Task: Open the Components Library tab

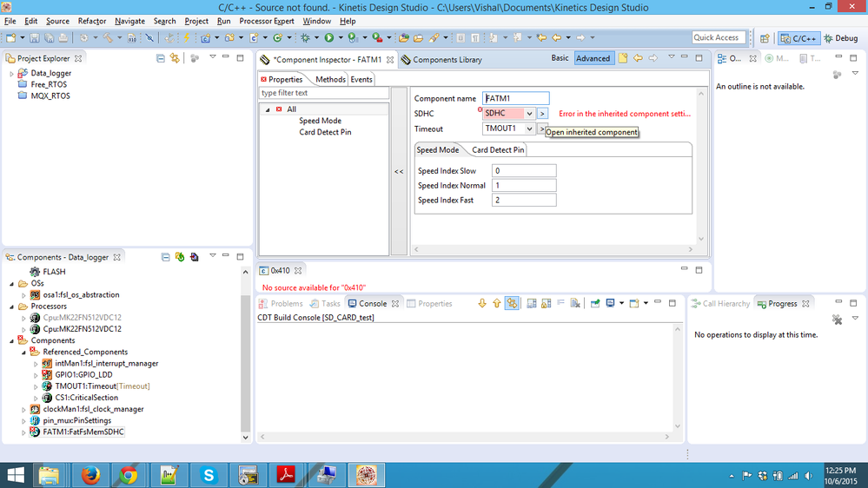Action: pyautogui.click(x=441, y=59)
